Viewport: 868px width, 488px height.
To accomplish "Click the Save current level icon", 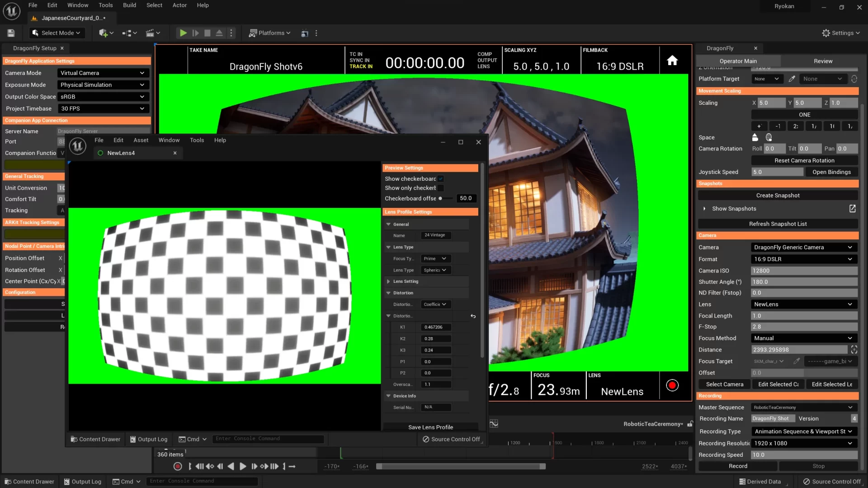I will pos(11,33).
